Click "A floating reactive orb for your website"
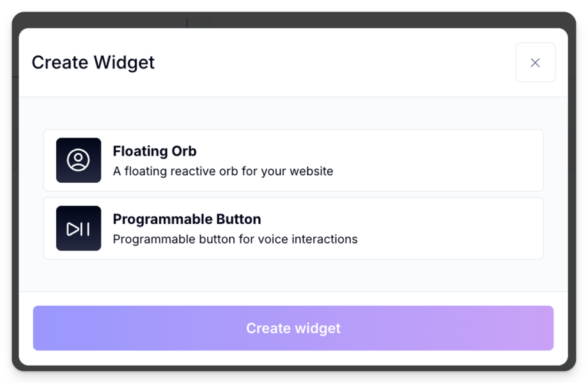 click(x=223, y=171)
